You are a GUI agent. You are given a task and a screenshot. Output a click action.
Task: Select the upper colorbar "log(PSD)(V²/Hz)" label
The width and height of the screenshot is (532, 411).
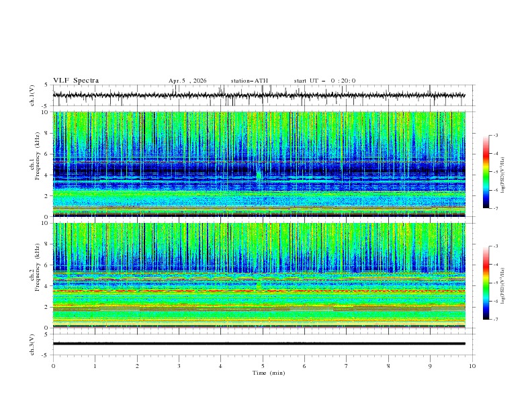point(503,175)
